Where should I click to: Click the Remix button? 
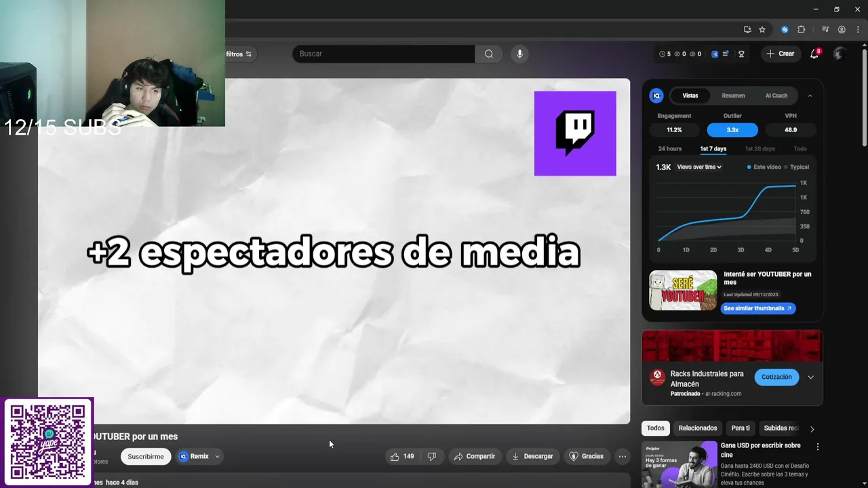click(x=194, y=456)
